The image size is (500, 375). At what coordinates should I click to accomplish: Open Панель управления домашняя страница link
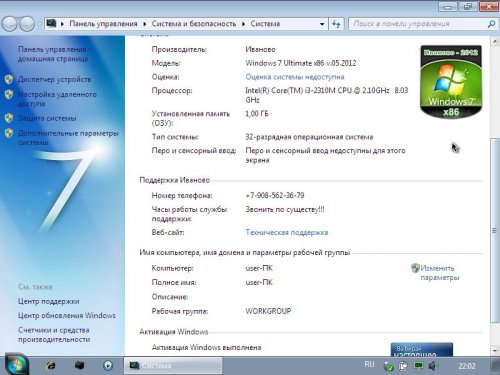point(53,54)
